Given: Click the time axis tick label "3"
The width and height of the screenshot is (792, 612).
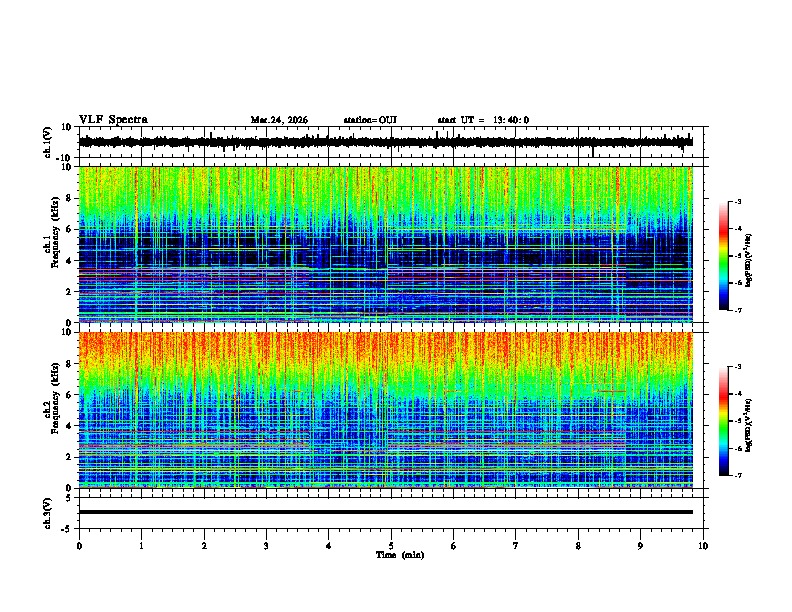Looking at the screenshot, I should (x=266, y=546).
